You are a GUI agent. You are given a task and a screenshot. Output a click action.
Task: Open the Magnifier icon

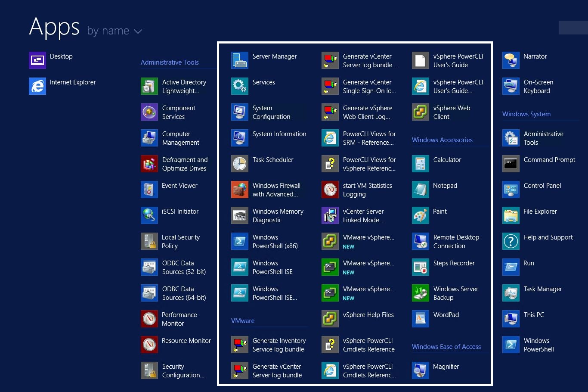(421, 370)
